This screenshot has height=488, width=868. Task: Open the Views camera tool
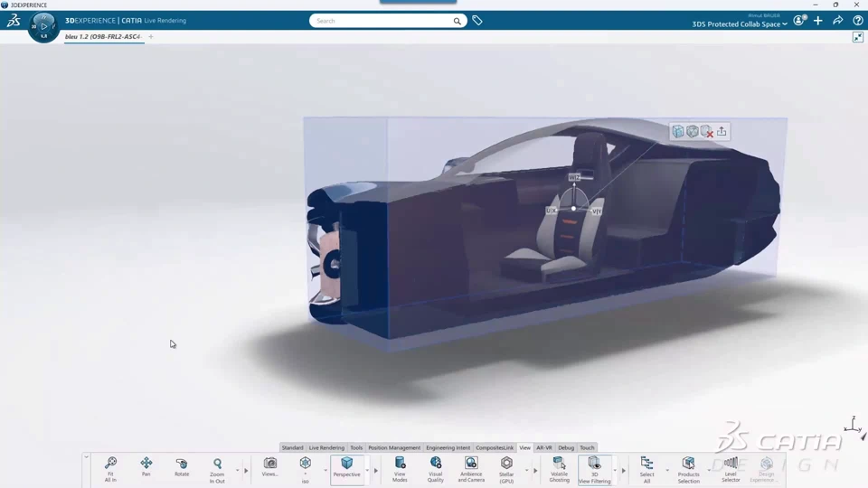[x=270, y=466]
